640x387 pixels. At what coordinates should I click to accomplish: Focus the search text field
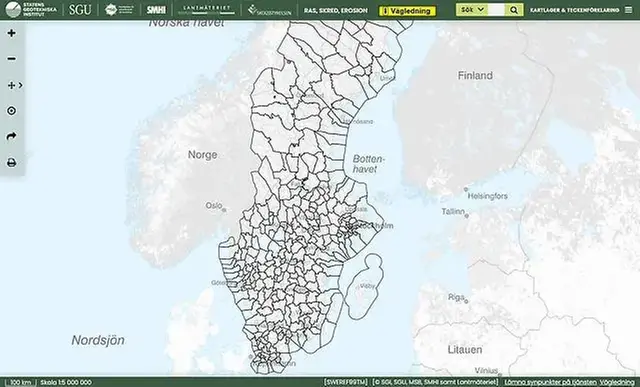click(x=497, y=10)
